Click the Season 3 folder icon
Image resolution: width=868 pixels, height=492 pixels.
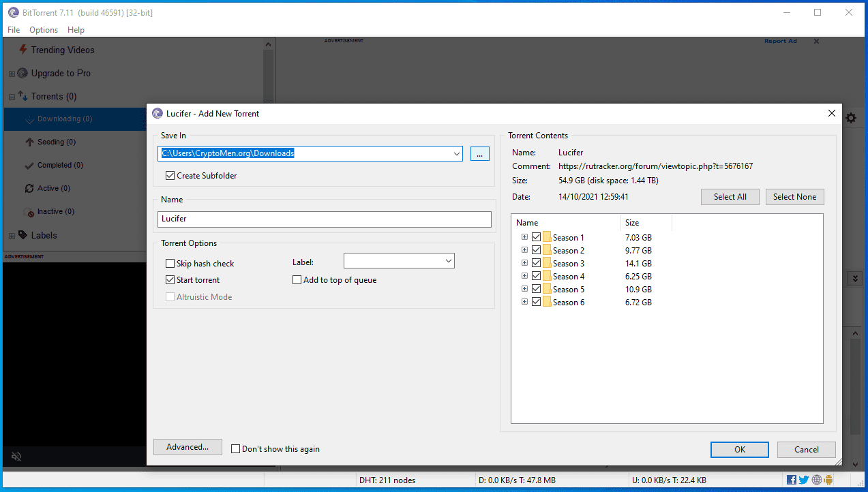point(547,263)
